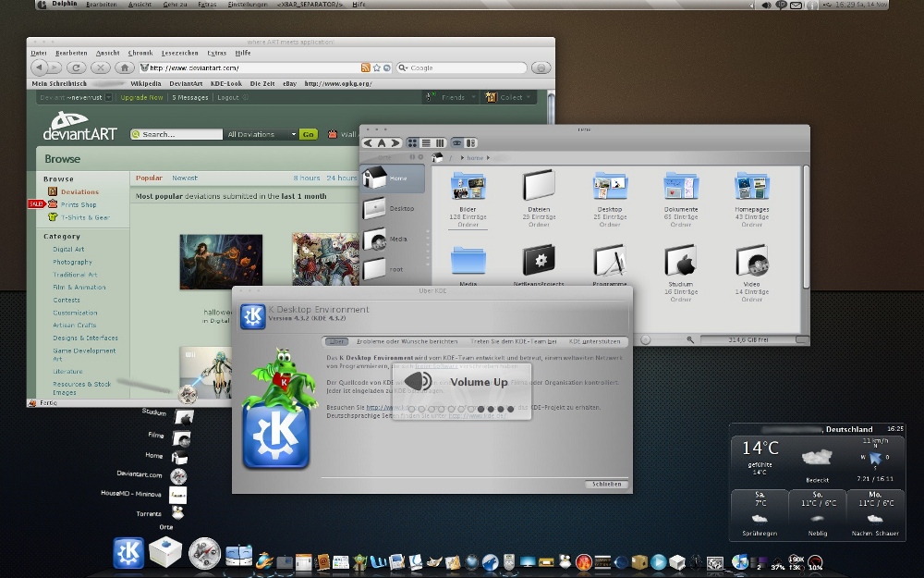This screenshot has height=578, width=924.
Task: Click the Schließen button in About KDE
Action: (606, 484)
